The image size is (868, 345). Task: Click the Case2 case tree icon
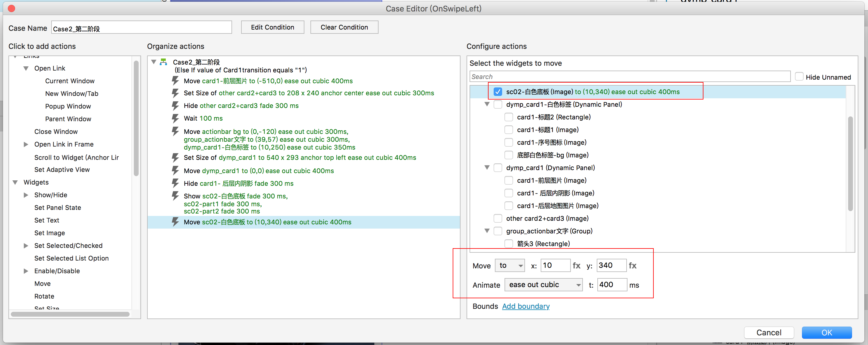(x=163, y=62)
